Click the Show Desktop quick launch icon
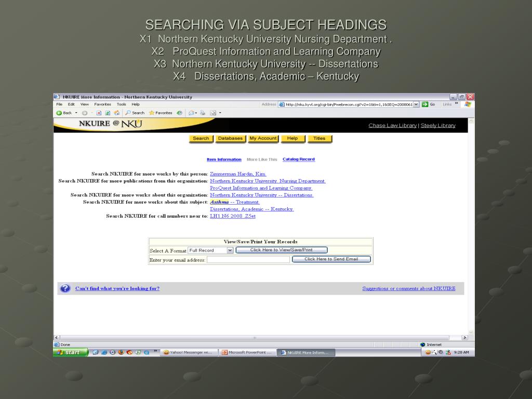Image resolution: width=532 pixels, height=399 pixels. [x=96, y=353]
